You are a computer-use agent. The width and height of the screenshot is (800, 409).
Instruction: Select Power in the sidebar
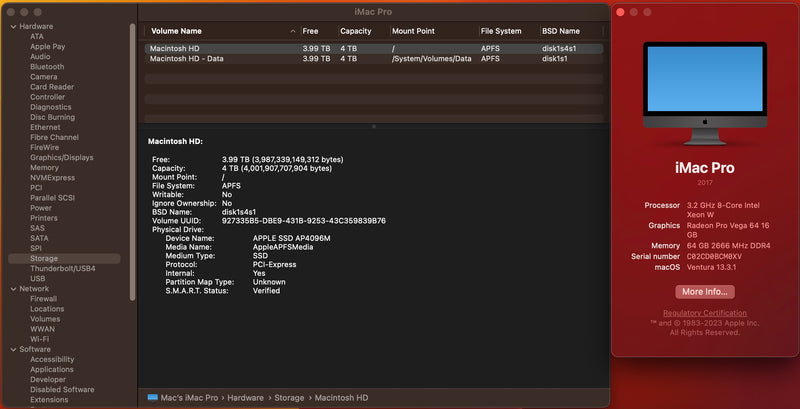point(41,208)
